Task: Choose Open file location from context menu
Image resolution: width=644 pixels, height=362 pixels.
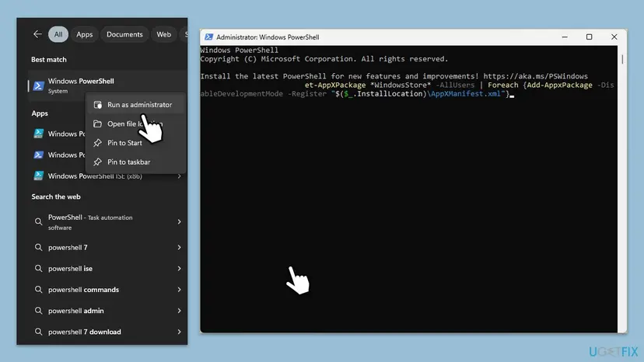Action: [136, 124]
